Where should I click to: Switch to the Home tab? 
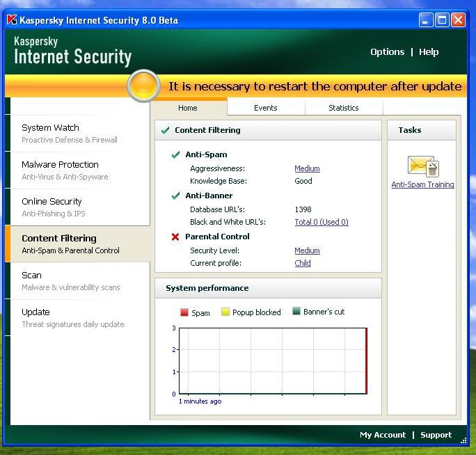[x=188, y=108]
